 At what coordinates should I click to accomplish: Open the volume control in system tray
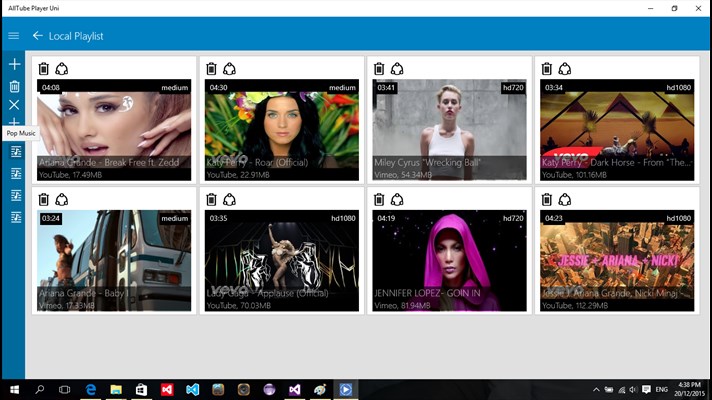click(633, 390)
